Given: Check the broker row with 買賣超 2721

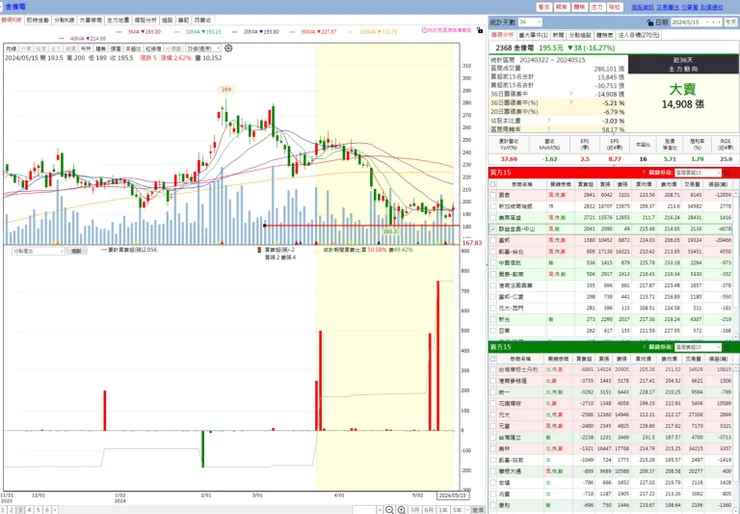Looking at the screenshot, I should point(493,218).
